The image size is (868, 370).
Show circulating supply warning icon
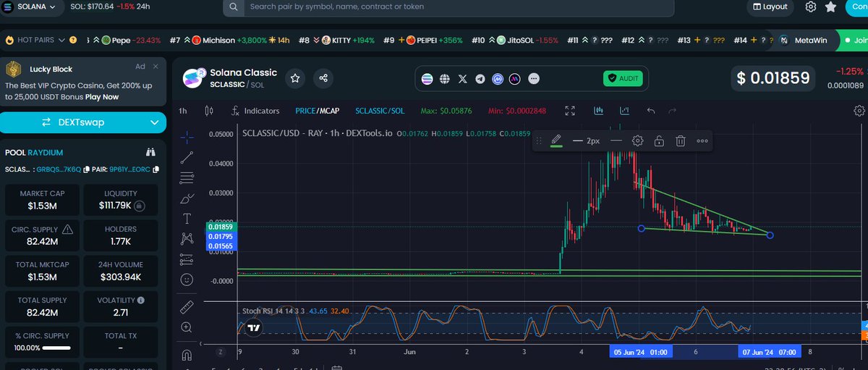pyautogui.click(x=67, y=230)
